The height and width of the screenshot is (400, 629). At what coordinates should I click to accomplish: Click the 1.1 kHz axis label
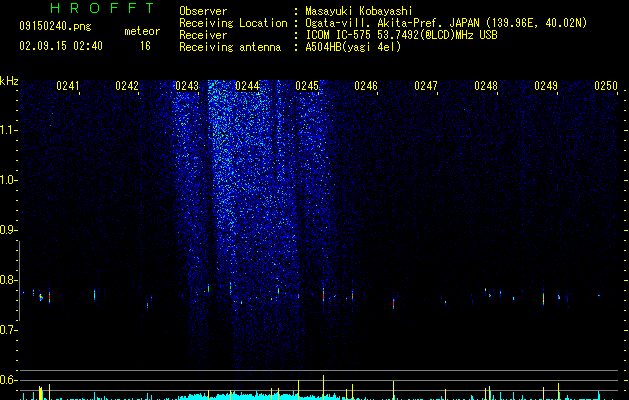[8, 130]
